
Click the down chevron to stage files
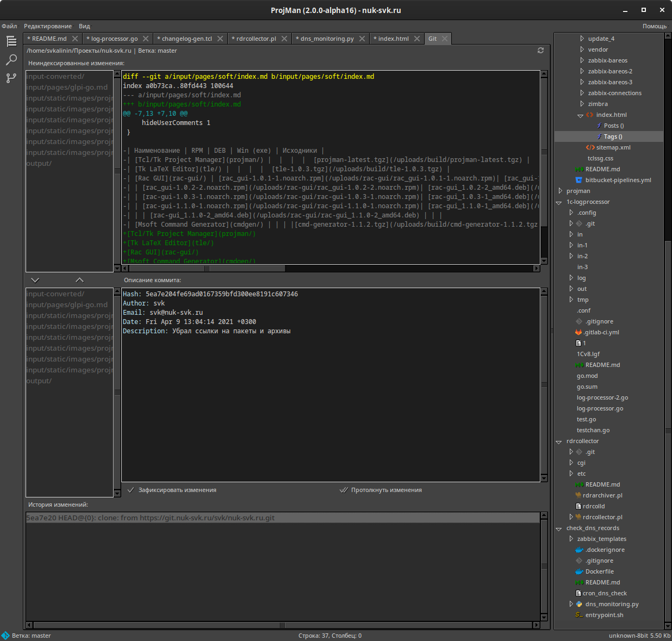click(x=35, y=280)
